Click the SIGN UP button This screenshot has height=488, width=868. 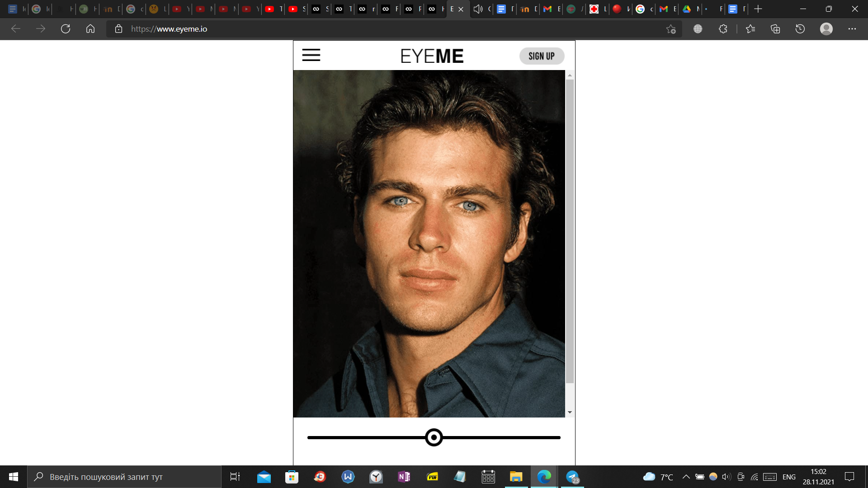(x=541, y=56)
